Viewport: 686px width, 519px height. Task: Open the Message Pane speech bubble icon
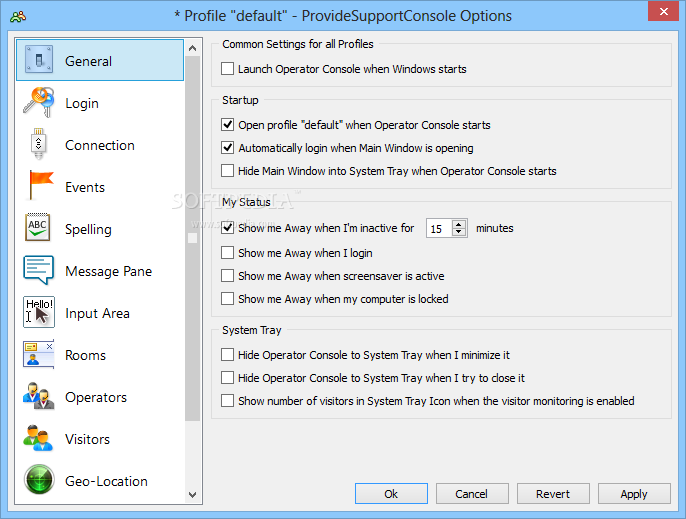[38, 270]
